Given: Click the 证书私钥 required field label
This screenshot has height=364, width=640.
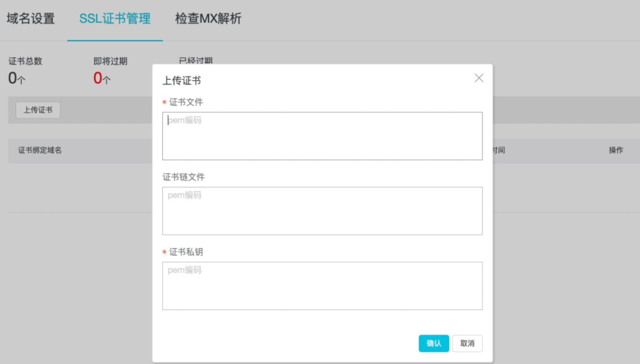Looking at the screenshot, I should click(186, 252).
